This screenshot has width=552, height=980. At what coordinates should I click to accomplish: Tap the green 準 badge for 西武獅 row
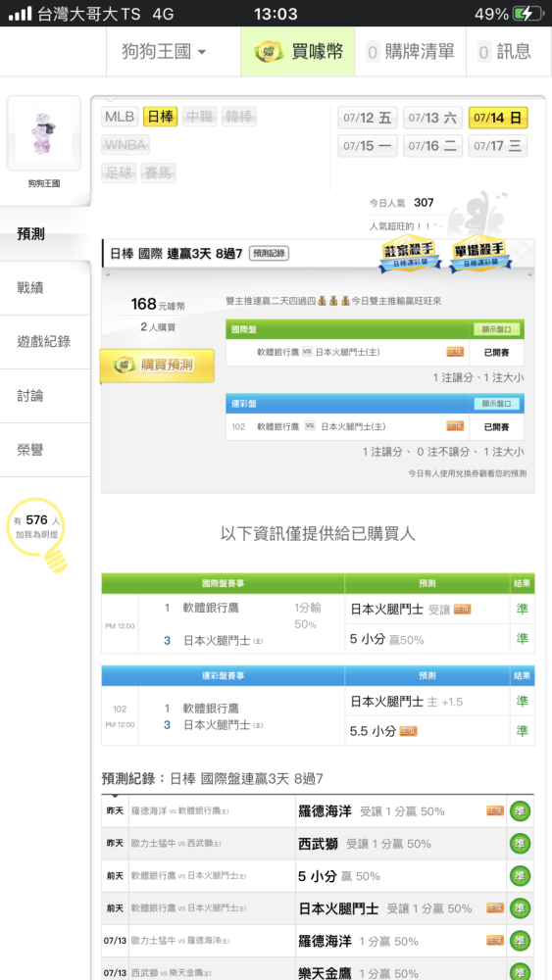click(520, 844)
